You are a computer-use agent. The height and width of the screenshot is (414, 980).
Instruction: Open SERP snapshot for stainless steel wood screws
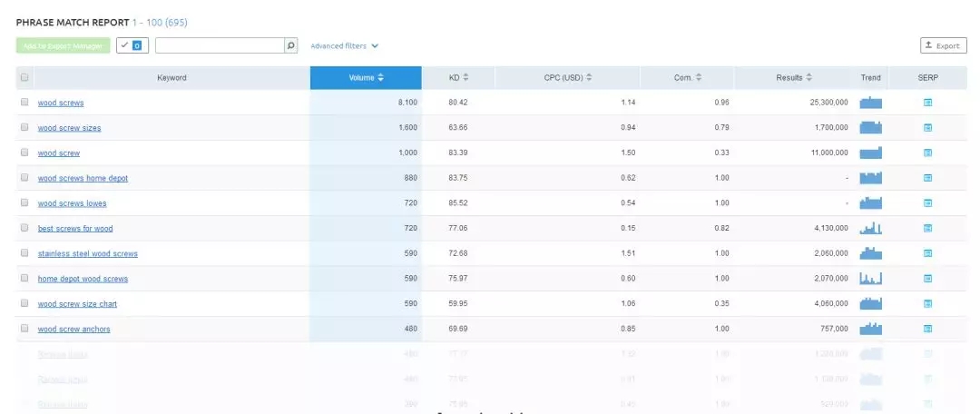927,253
